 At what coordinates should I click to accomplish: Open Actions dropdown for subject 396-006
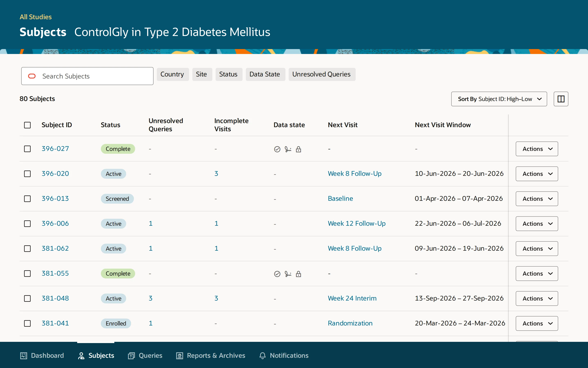537,223
